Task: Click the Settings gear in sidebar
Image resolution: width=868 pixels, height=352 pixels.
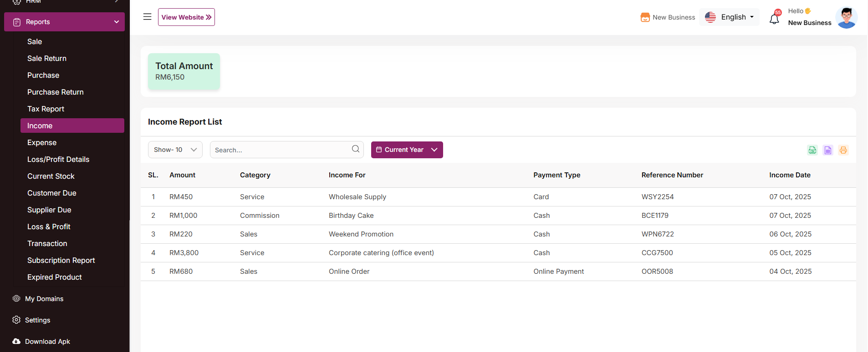Action: [16, 320]
